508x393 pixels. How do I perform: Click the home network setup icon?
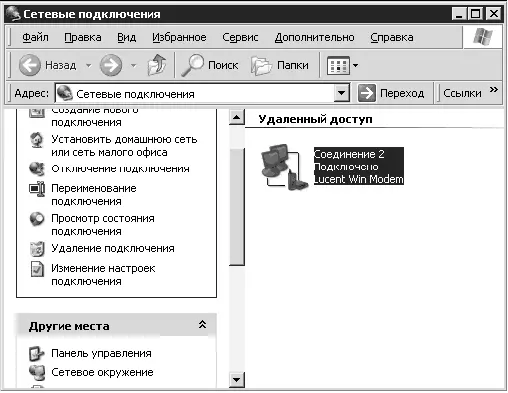36,140
